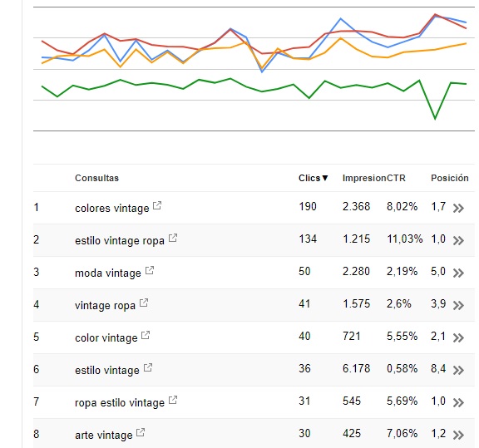The width and height of the screenshot is (479, 448).
Task: Open external link icon for moda vintage
Action: tap(150, 270)
